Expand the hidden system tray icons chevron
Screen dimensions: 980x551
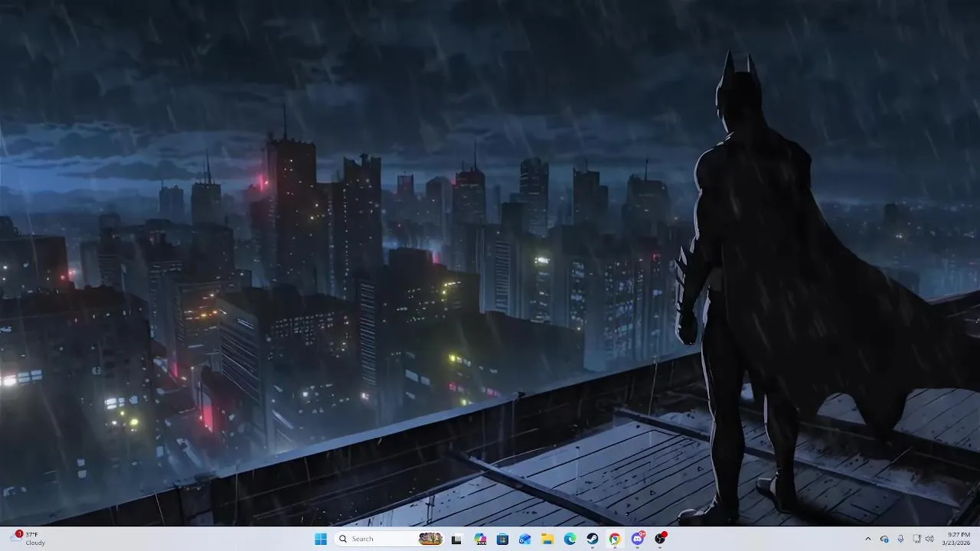[x=867, y=539]
